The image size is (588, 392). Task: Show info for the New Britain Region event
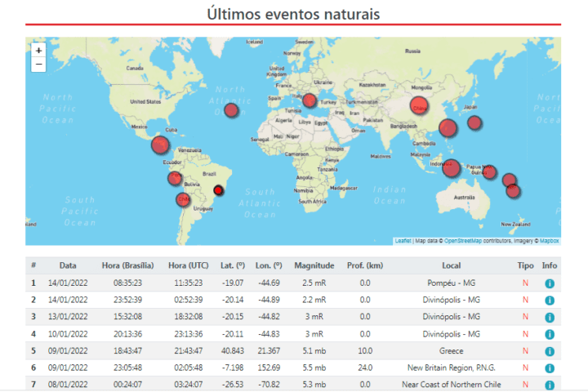[550, 368]
